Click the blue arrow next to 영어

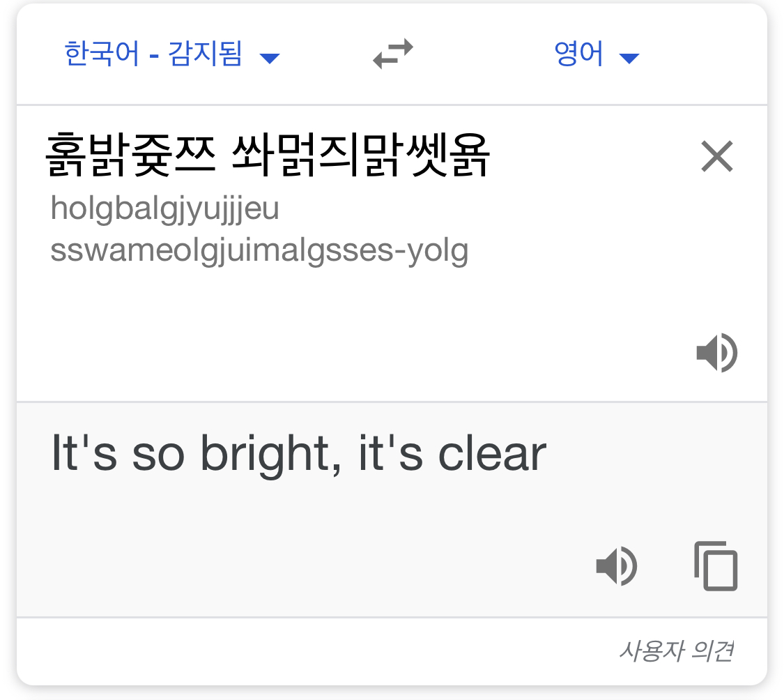coord(629,59)
